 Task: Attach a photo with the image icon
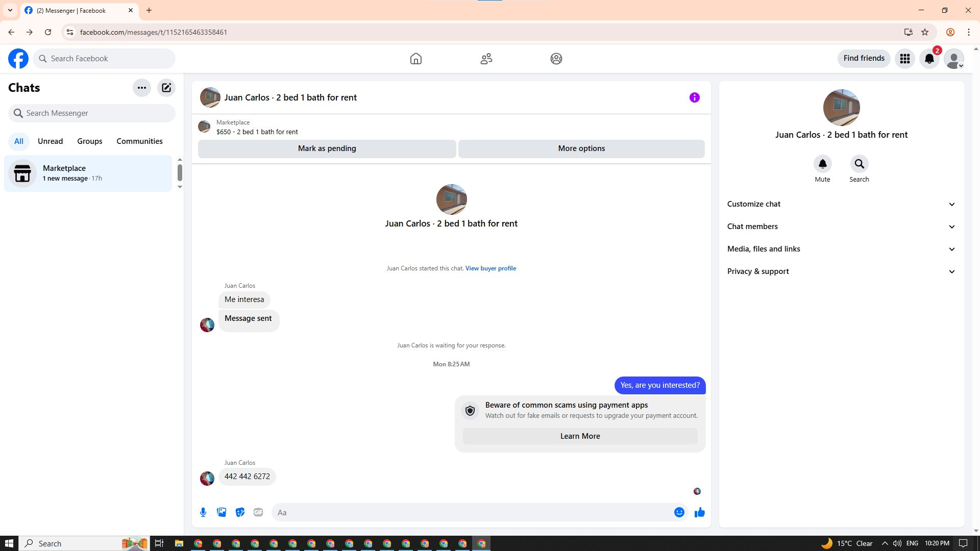tap(222, 512)
